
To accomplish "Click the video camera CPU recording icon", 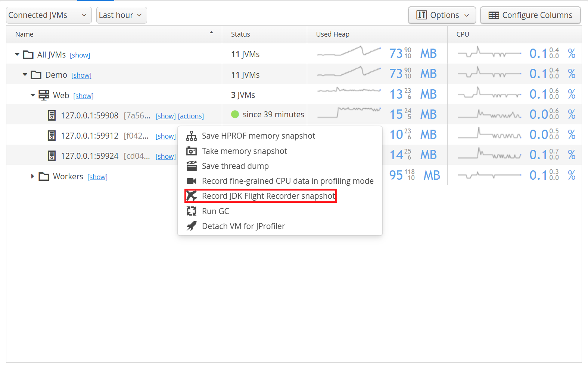I will click(192, 181).
